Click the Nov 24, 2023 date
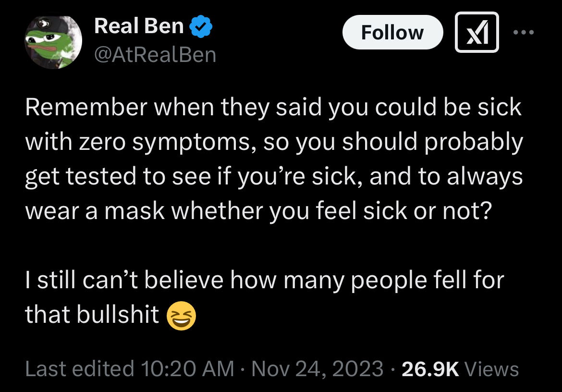The image size is (562, 392). 317,369
